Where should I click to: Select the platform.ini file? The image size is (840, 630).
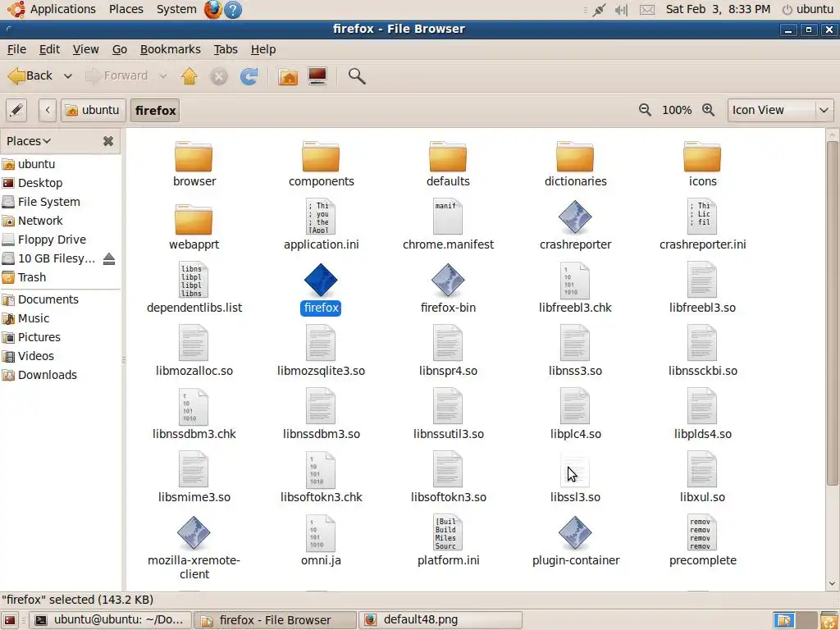coord(449,541)
